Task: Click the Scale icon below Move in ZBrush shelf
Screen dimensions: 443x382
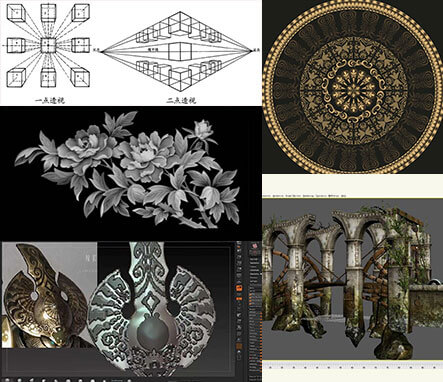Action: [x=239, y=327]
